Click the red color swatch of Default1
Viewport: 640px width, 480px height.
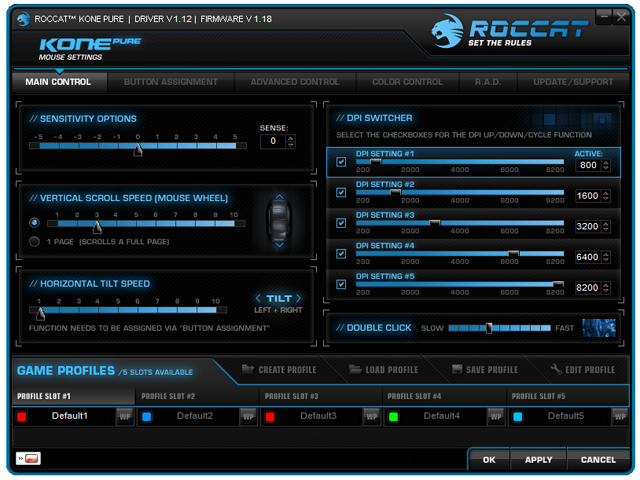(22, 417)
